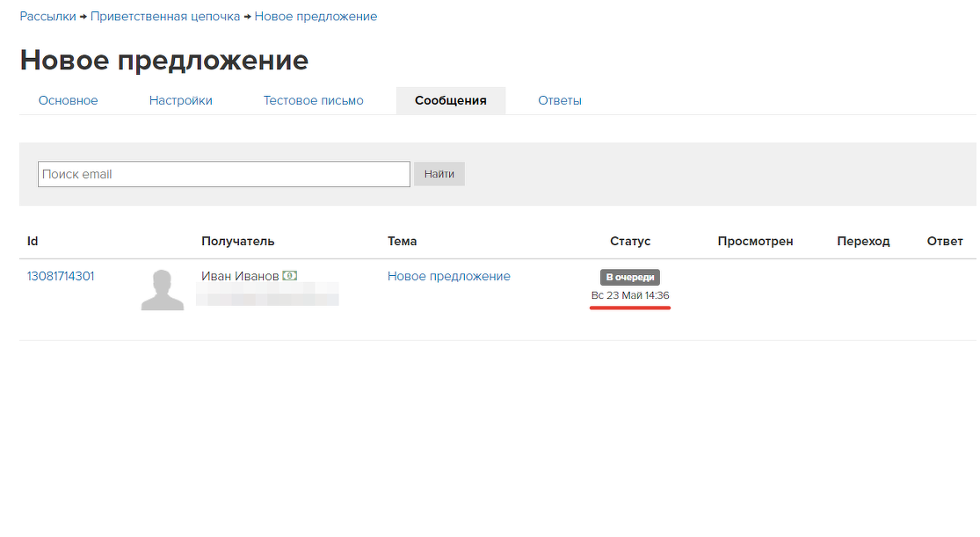This screenshot has height=537, width=980.
Task: Click the 'В очереди' status badge
Action: click(x=630, y=277)
